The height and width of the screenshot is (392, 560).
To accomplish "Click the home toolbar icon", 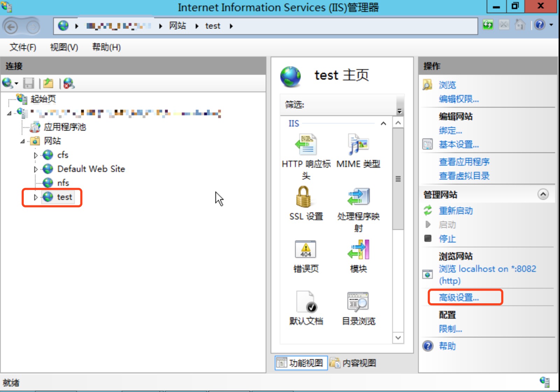I will click(520, 25).
